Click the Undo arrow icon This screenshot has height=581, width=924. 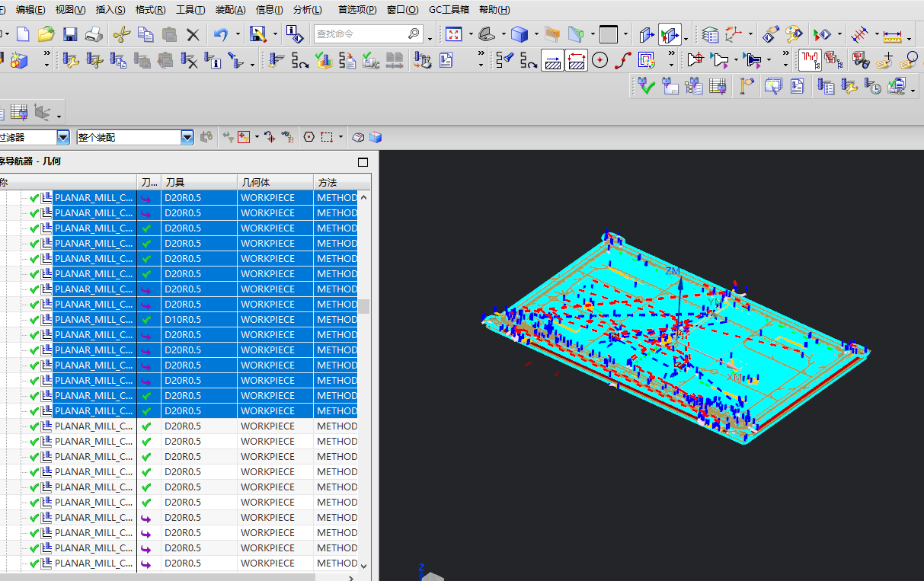pyautogui.click(x=221, y=34)
